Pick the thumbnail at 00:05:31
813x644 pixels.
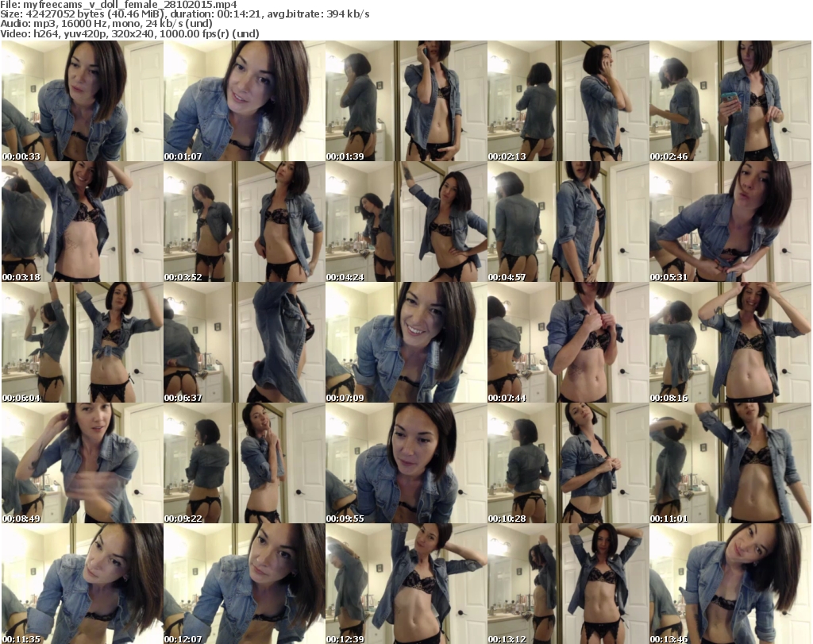coord(730,222)
